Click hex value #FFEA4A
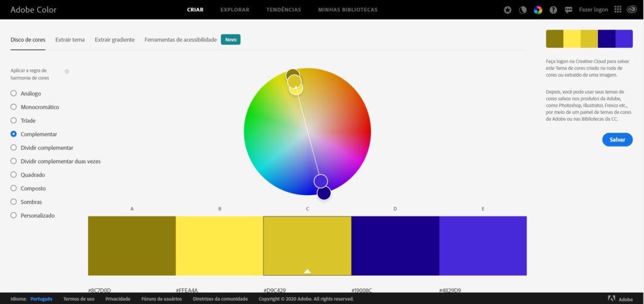The width and height of the screenshot is (644, 304). pyautogui.click(x=187, y=290)
